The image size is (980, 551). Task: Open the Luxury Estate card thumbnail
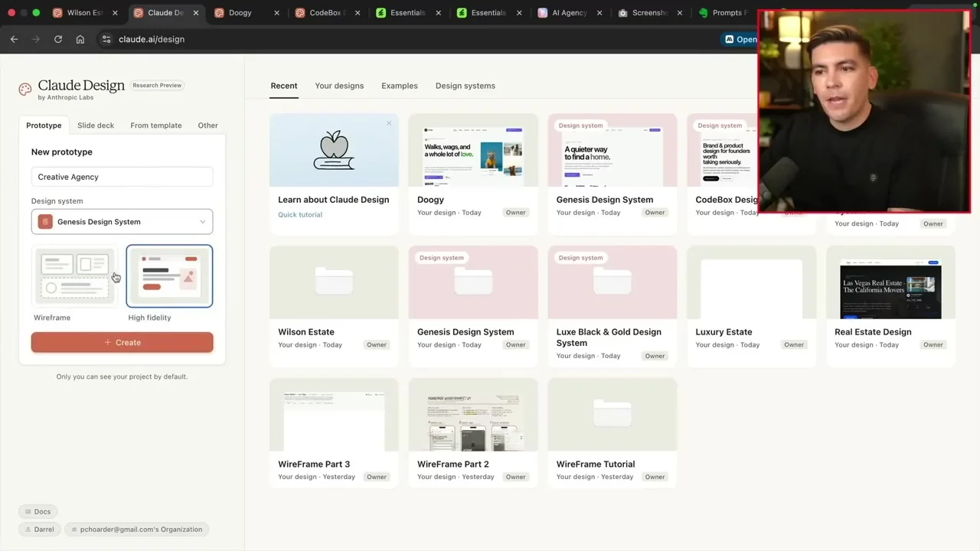click(752, 282)
